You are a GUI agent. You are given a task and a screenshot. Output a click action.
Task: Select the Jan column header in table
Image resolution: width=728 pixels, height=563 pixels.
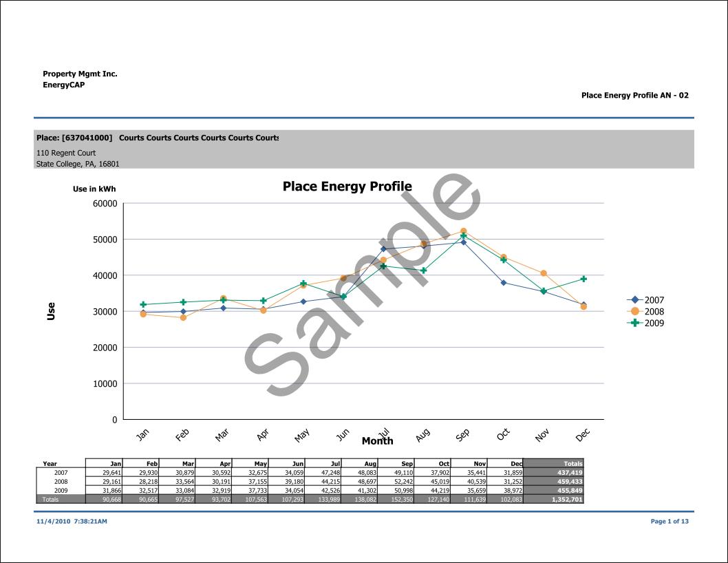click(115, 464)
